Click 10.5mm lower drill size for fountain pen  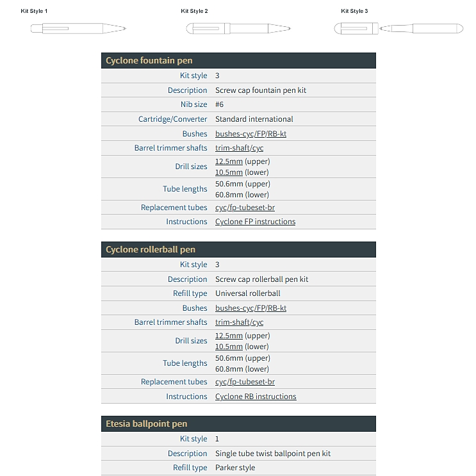pyautogui.click(x=229, y=172)
